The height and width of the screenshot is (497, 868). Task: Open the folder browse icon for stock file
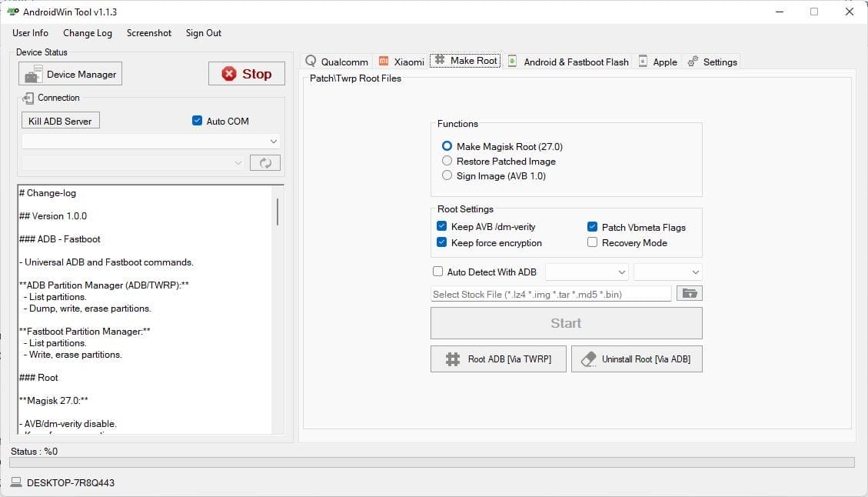690,293
